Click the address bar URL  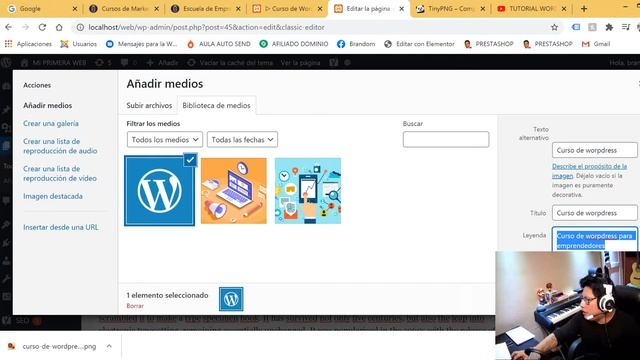207,27
